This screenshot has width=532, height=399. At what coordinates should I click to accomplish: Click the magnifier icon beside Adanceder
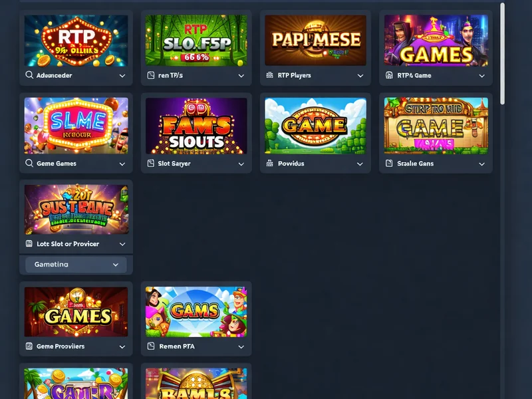(29, 75)
